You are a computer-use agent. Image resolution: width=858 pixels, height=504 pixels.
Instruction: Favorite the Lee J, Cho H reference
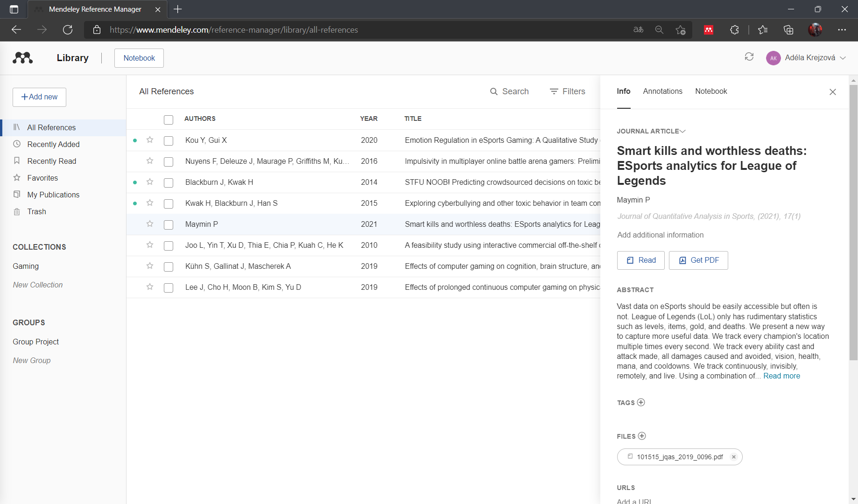[x=150, y=287]
